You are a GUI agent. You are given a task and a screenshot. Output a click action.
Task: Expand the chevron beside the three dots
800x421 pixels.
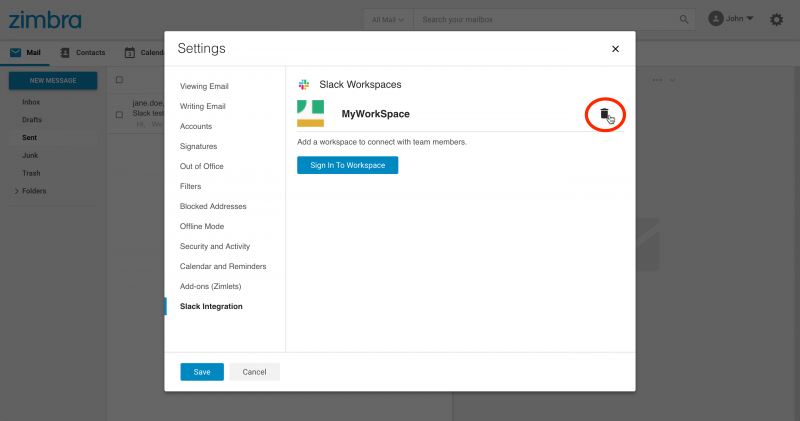point(672,80)
